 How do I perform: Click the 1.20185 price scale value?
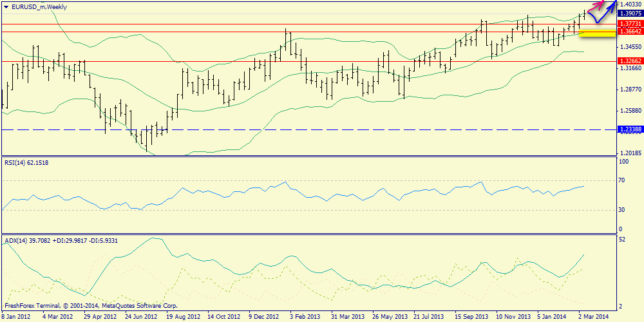[x=630, y=153]
